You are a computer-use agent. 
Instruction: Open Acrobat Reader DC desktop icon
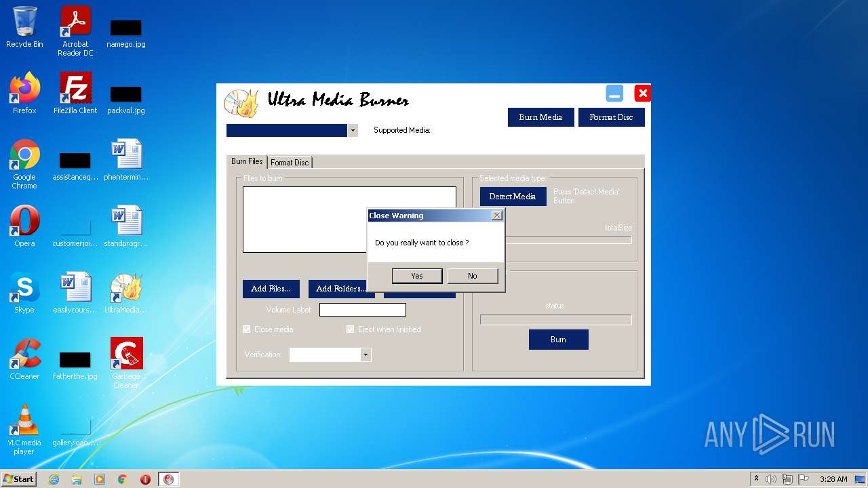pos(75,31)
